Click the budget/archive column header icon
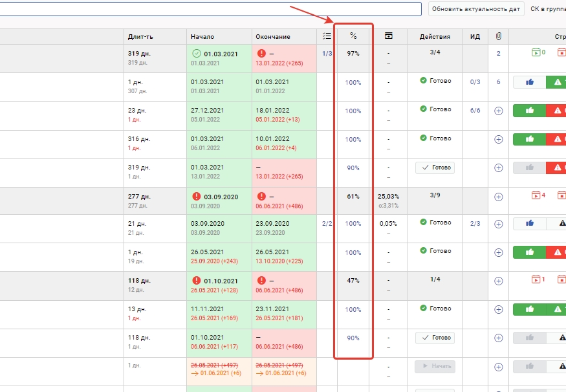 click(388, 36)
